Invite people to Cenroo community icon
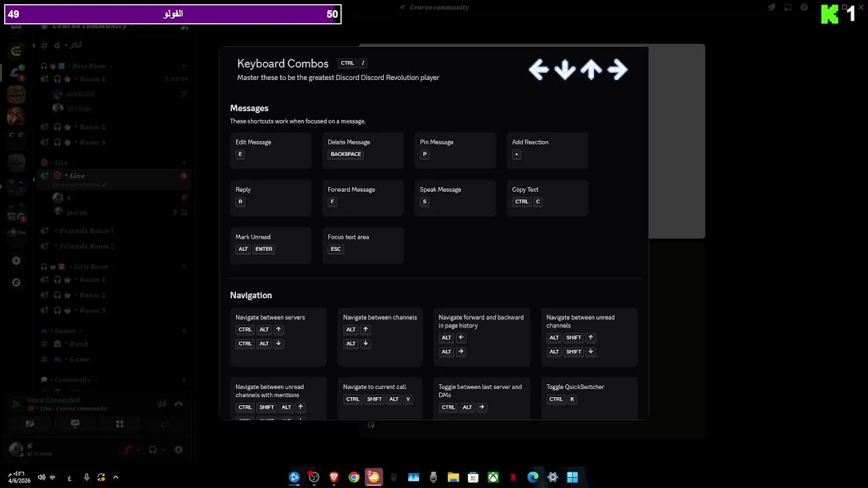 pyautogui.click(x=184, y=26)
